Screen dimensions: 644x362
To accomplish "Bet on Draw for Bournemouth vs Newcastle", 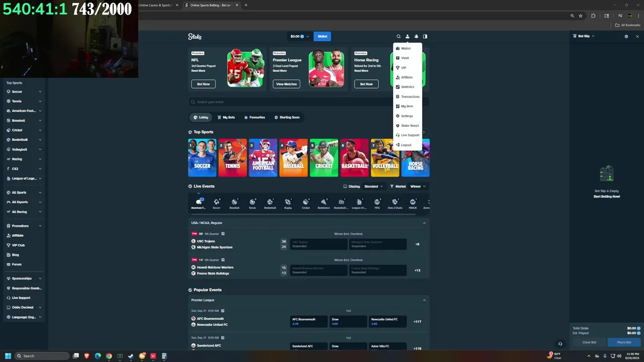I will coord(348,321).
